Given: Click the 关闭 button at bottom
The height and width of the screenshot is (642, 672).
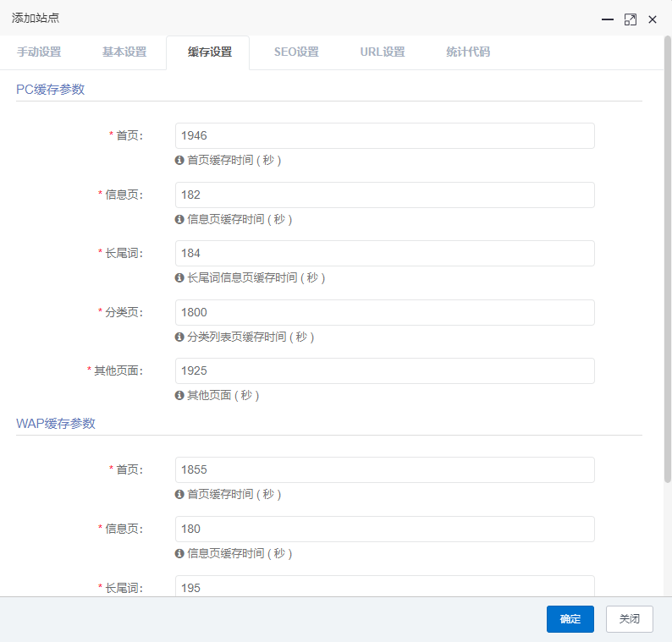Looking at the screenshot, I should (x=629, y=619).
